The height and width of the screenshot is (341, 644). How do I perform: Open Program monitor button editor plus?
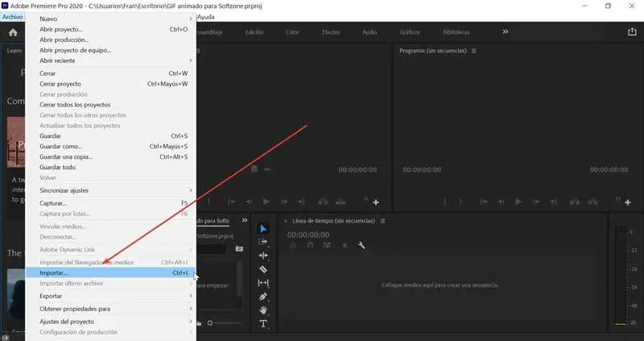pyautogui.click(x=628, y=202)
